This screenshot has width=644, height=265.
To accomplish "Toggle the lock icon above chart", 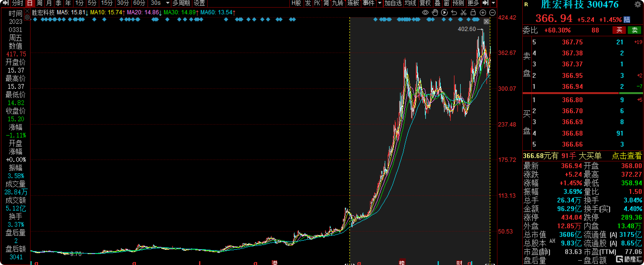I will 473,12.
